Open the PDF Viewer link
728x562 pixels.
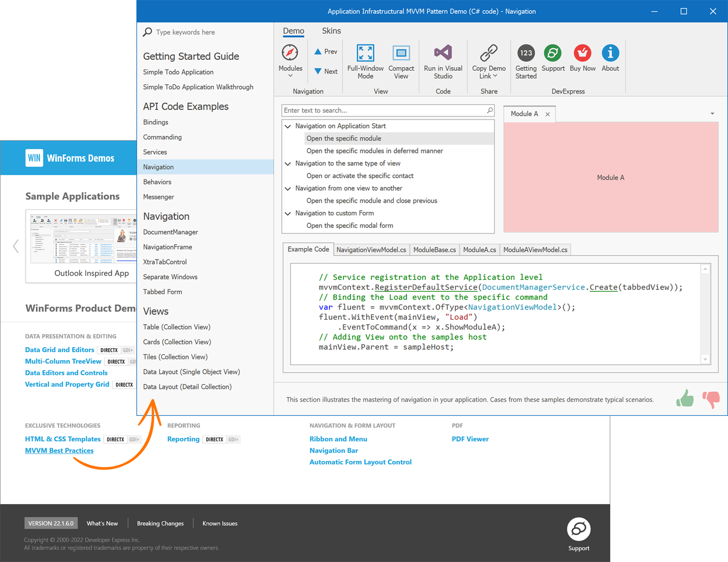(x=470, y=439)
